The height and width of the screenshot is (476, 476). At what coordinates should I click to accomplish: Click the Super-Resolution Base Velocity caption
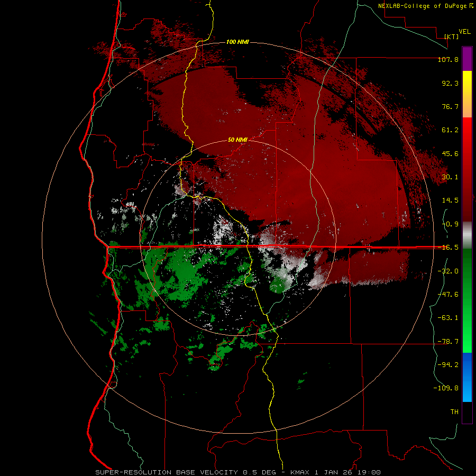pos(238,472)
